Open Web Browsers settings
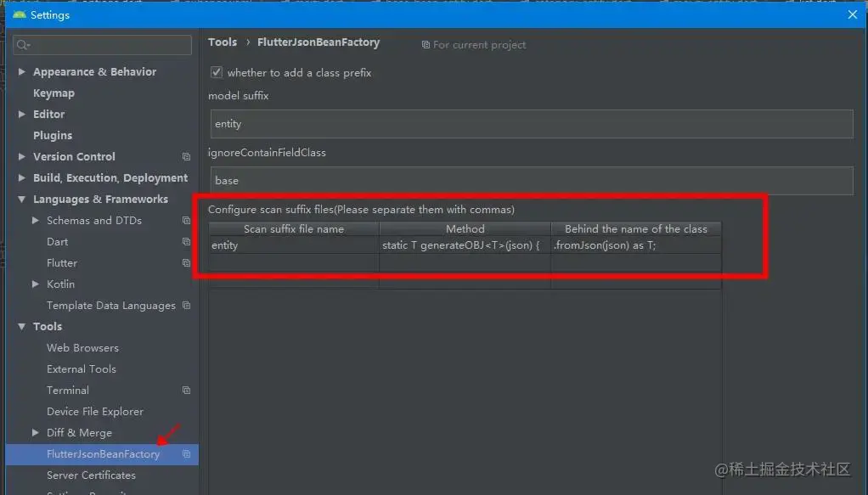 82,348
